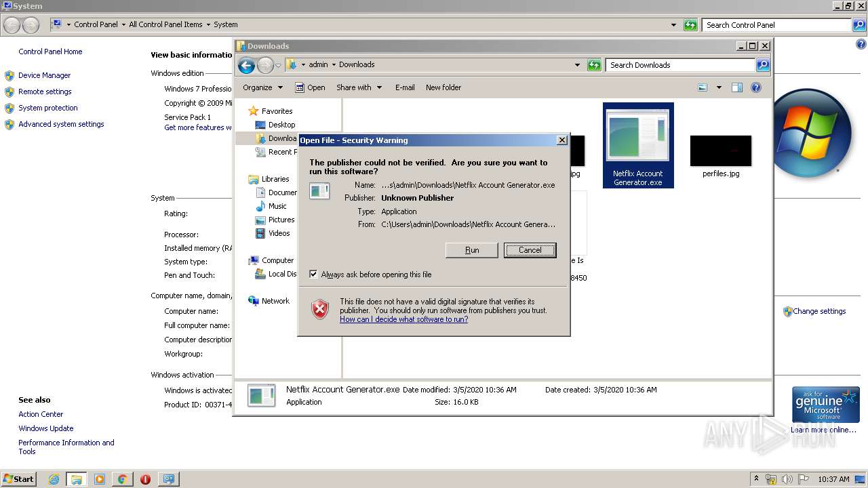Click the red shield warning icon in the dialog
The height and width of the screenshot is (488, 868).
coord(320,310)
